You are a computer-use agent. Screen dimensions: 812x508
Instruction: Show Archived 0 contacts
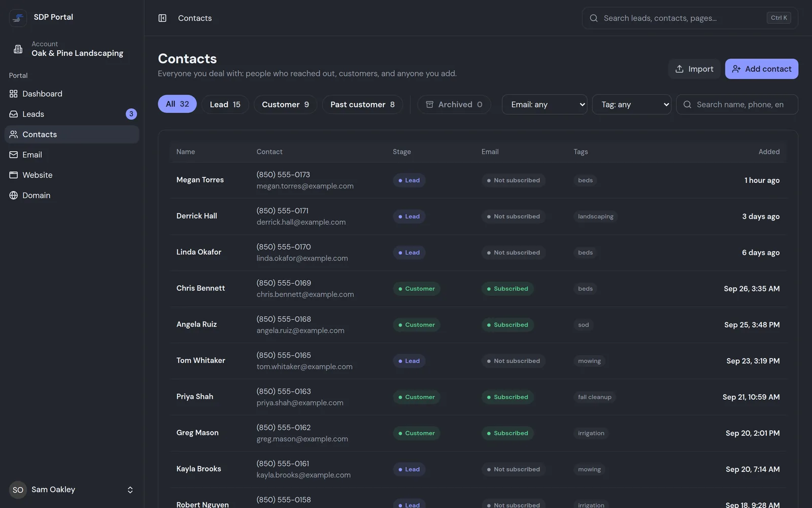pos(454,105)
